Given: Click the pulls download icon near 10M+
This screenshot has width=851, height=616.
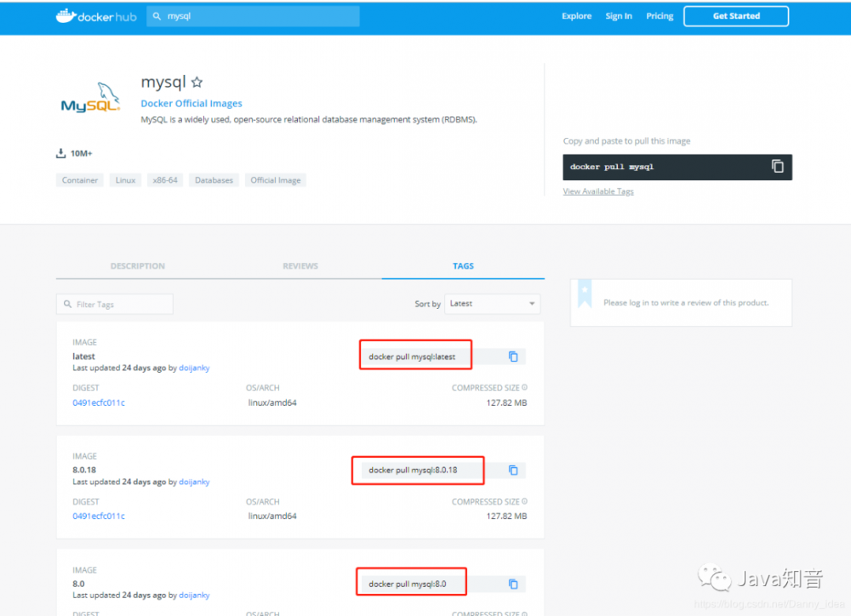Looking at the screenshot, I should (x=60, y=151).
